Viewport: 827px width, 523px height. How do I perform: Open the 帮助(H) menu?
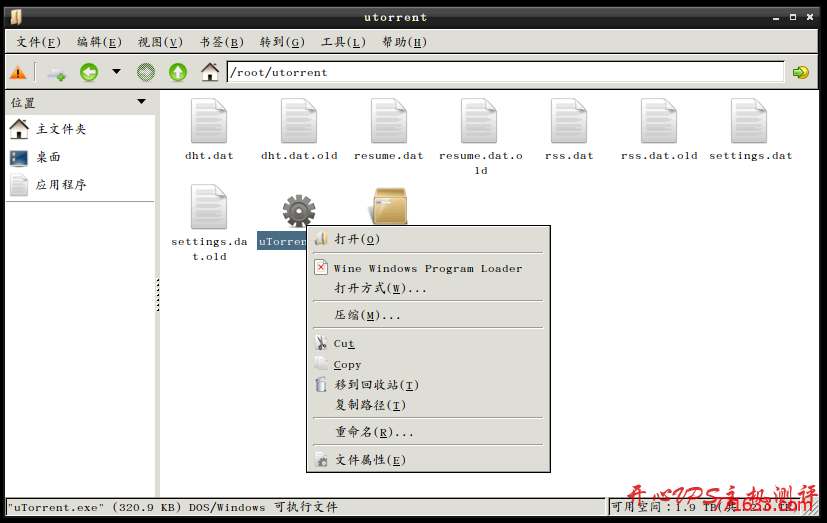point(405,42)
